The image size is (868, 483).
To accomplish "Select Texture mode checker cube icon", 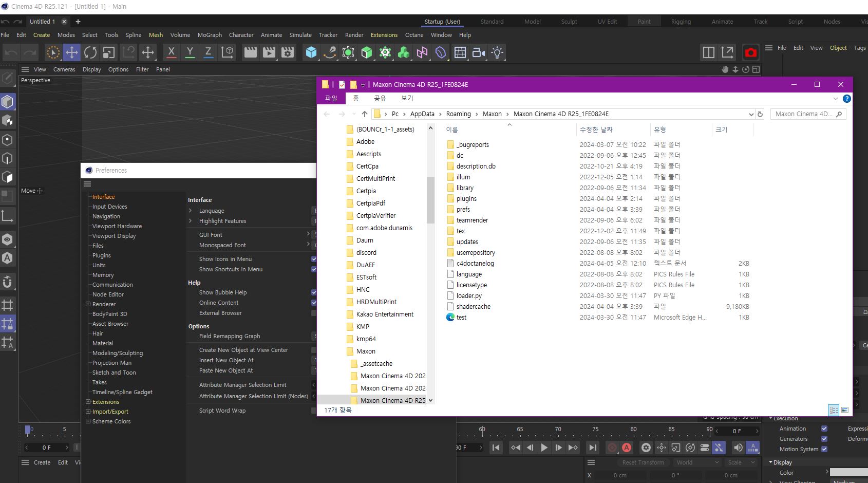I will [8, 121].
